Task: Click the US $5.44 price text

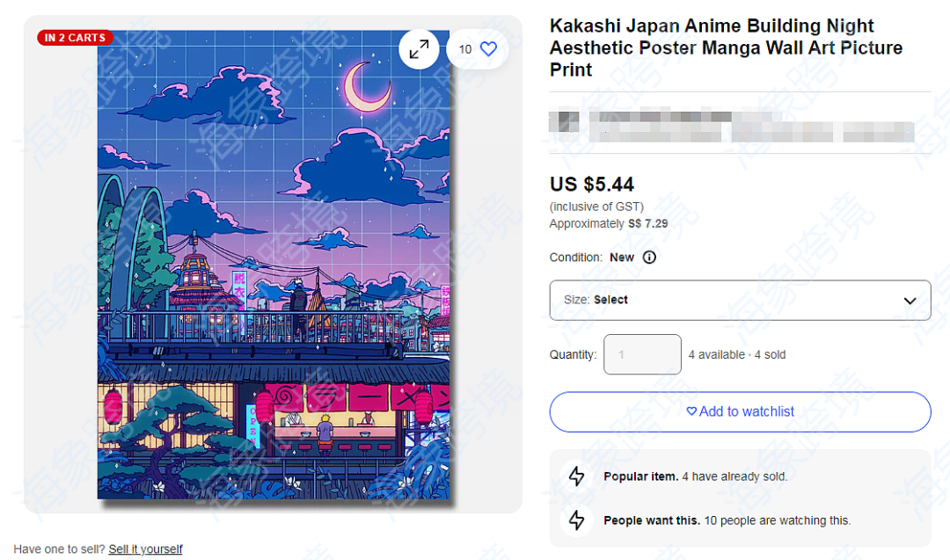Action: (x=591, y=184)
